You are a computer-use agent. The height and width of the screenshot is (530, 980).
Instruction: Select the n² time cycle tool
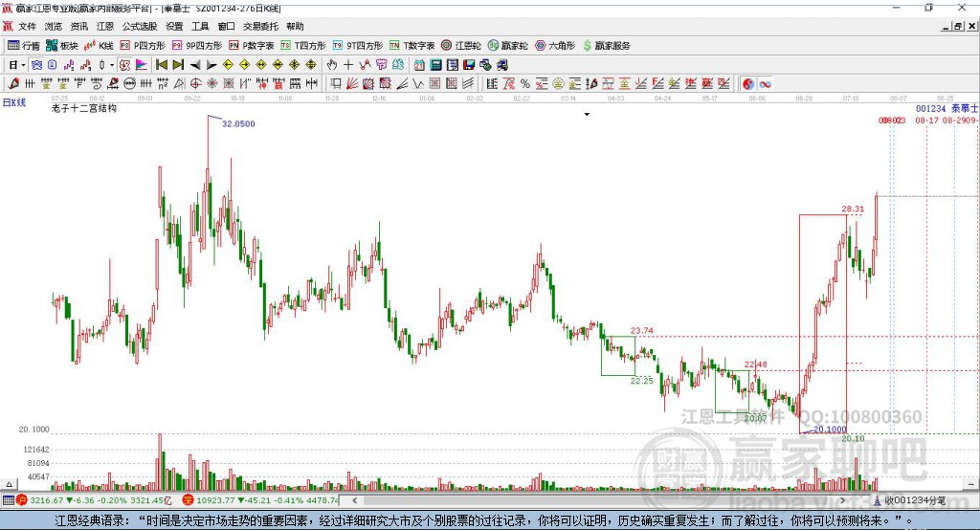tap(163, 84)
